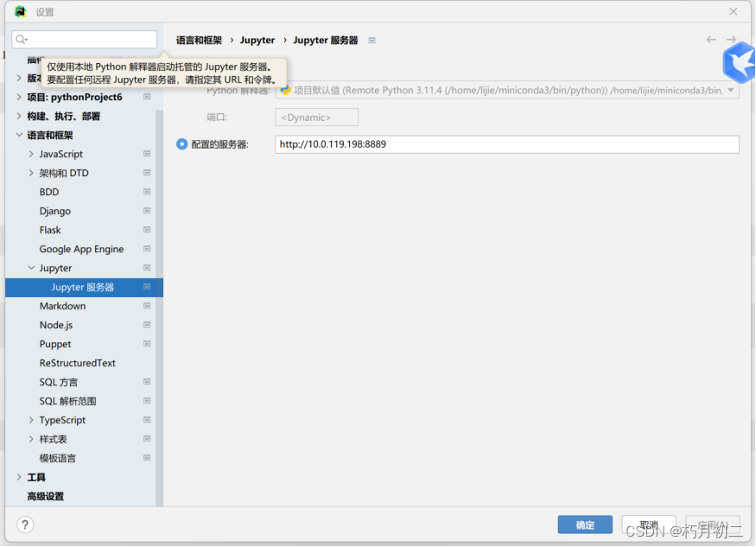
Task: Click the search field magnifier icon
Action: coord(20,40)
